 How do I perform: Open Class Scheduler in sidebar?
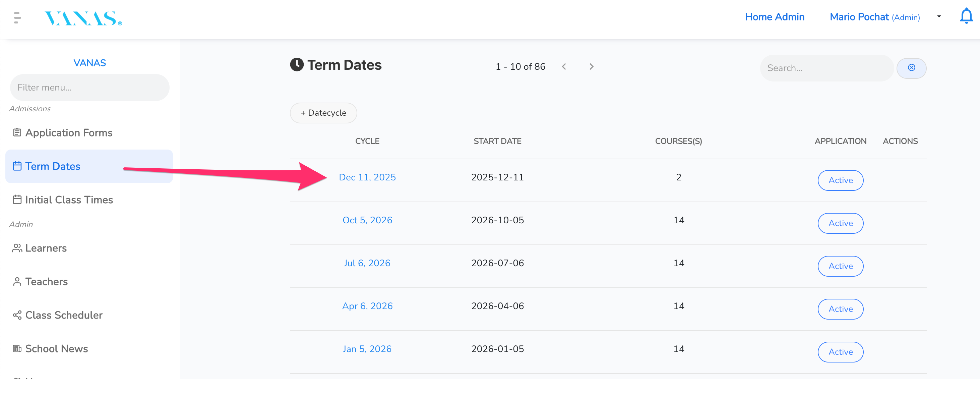click(64, 315)
